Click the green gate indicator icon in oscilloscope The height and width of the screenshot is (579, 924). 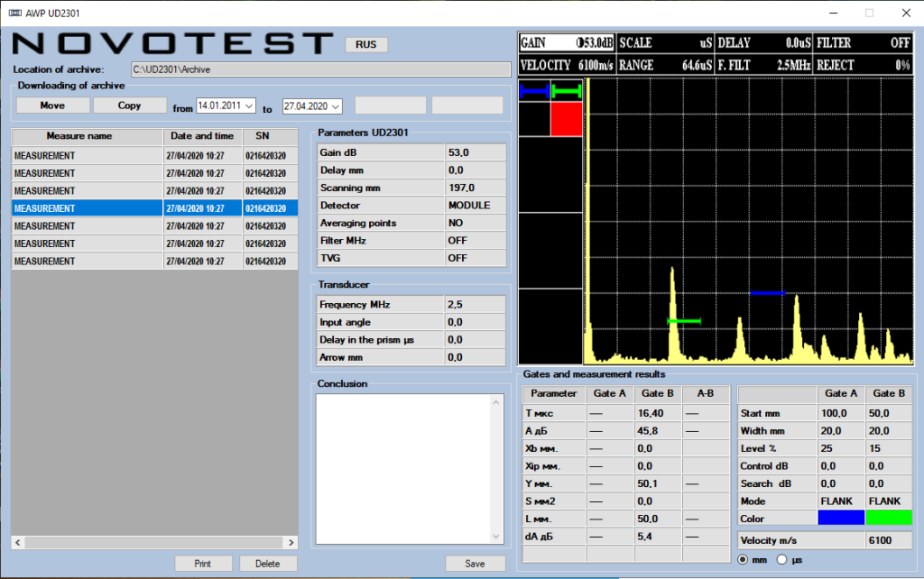[x=567, y=91]
